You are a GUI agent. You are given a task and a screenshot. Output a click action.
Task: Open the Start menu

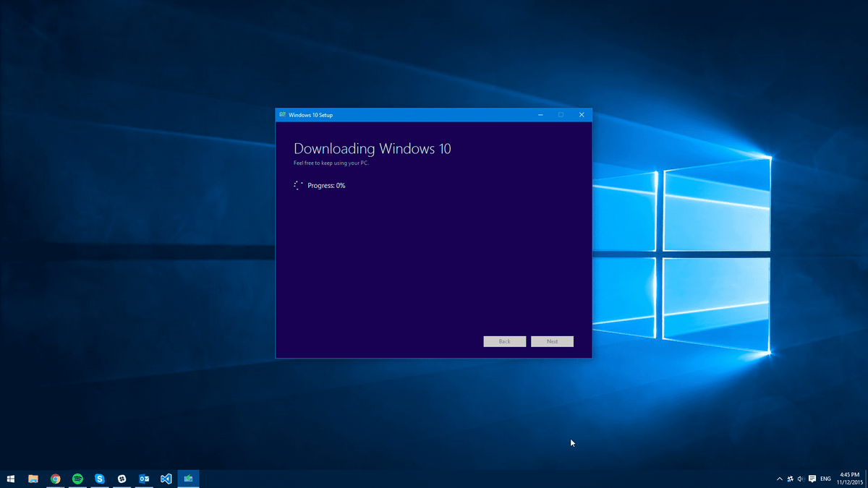pos(10,478)
